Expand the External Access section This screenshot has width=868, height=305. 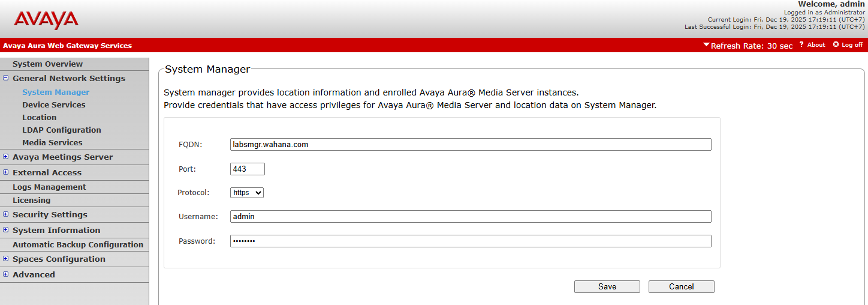point(6,172)
